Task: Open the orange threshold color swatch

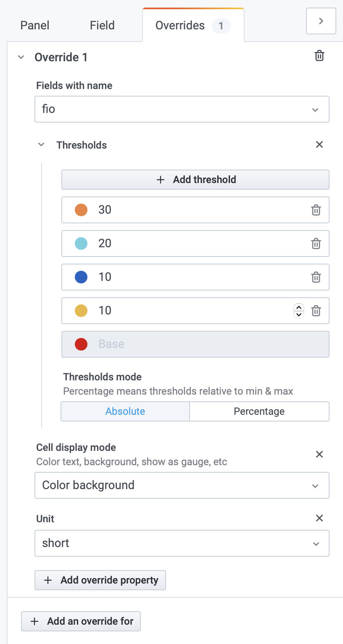Action: coord(81,210)
